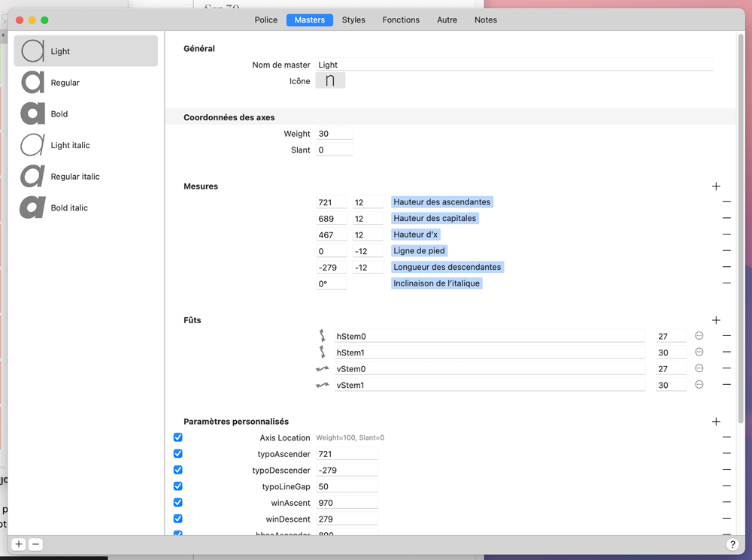Toggle the winAscent parameter checkbox
The width and height of the screenshot is (752, 560).
tap(178, 503)
